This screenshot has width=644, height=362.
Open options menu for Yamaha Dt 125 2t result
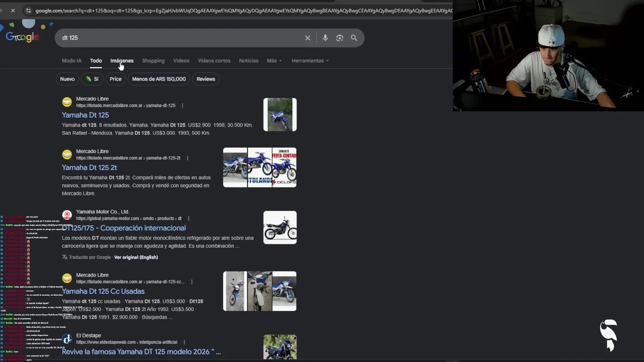[x=187, y=158]
